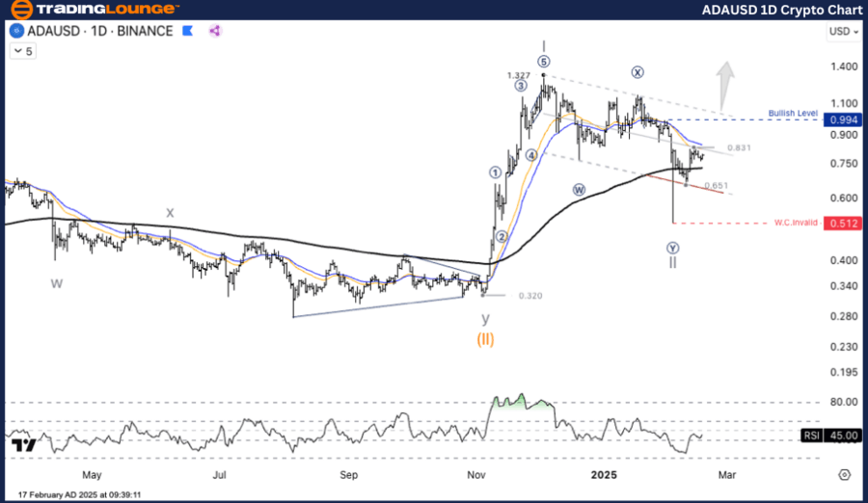Select the 0.994 bullish level price tag
Screen dimensions: 868x503
point(843,119)
